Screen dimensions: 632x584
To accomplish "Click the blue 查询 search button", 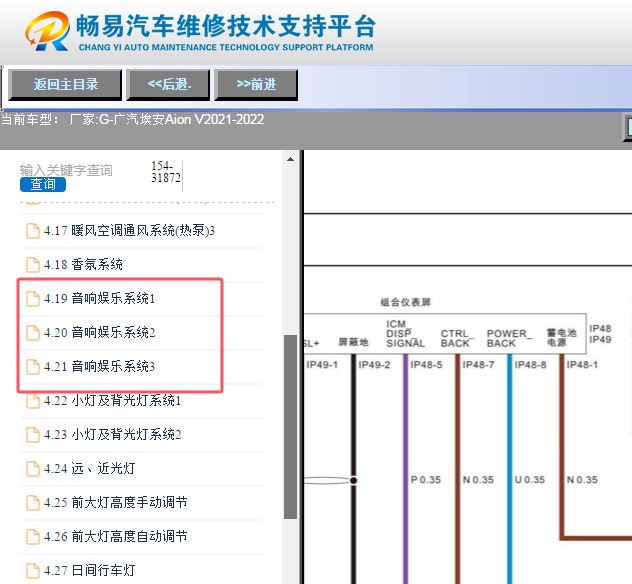I will pyautogui.click(x=43, y=184).
